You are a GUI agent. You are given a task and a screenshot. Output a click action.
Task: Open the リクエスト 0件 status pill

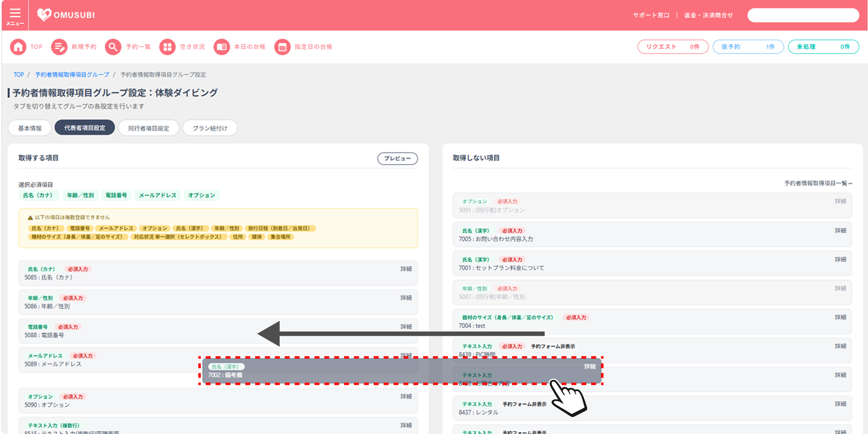point(673,47)
